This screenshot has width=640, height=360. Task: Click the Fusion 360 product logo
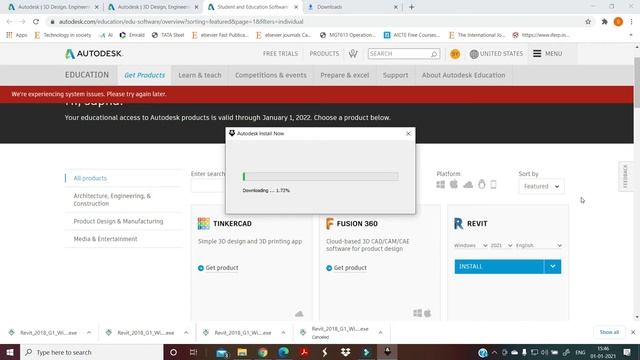click(330, 223)
